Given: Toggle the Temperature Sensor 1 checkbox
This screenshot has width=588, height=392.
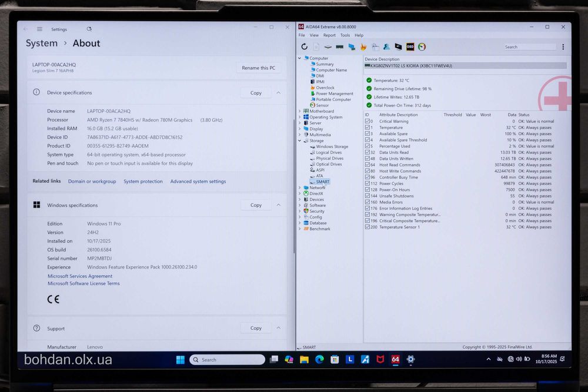Looking at the screenshot, I should [367, 227].
